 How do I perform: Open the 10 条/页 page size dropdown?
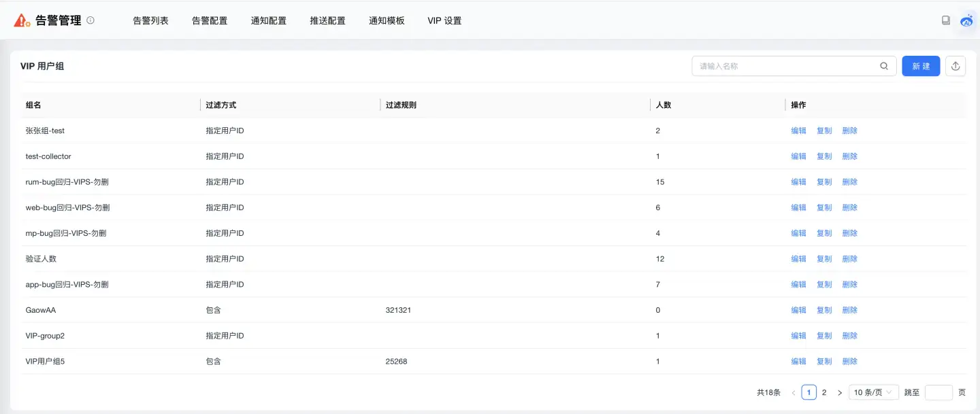(x=873, y=392)
